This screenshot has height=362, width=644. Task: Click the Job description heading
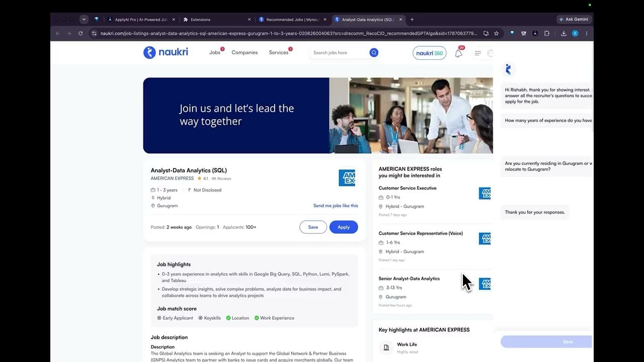tap(169, 337)
